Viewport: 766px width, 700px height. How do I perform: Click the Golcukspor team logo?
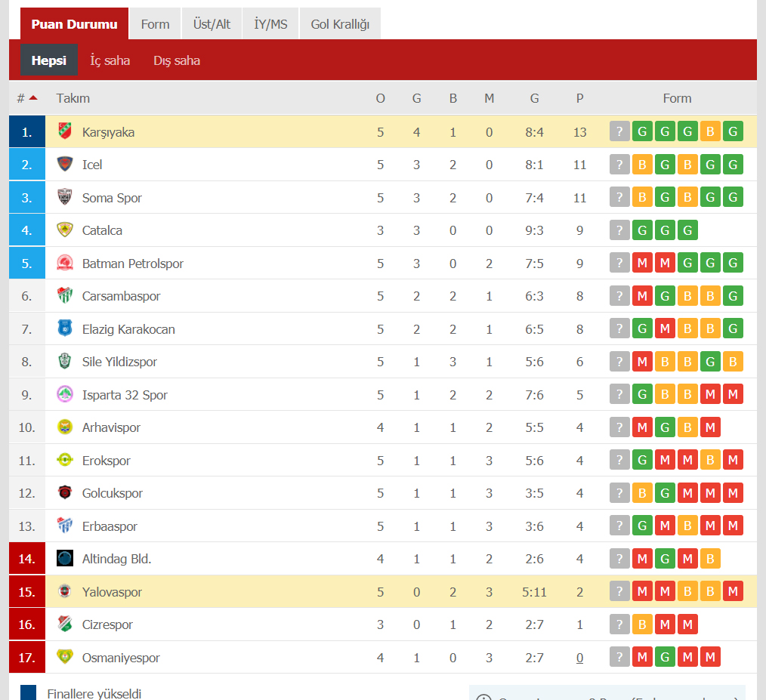click(x=64, y=492)
